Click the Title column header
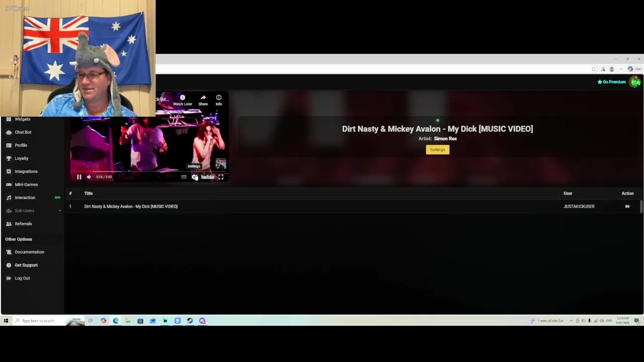This screenshot has height=362, width=644. (x=89, y=193)
